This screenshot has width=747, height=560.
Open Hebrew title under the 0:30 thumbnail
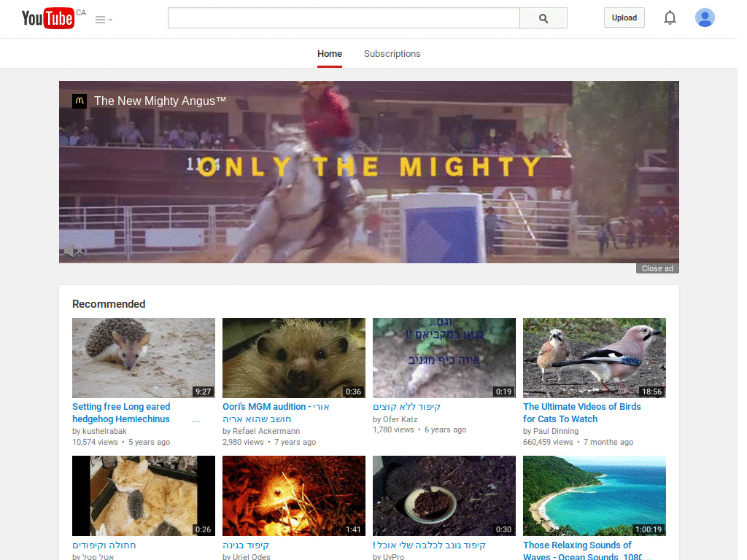(x=429, y=545)
